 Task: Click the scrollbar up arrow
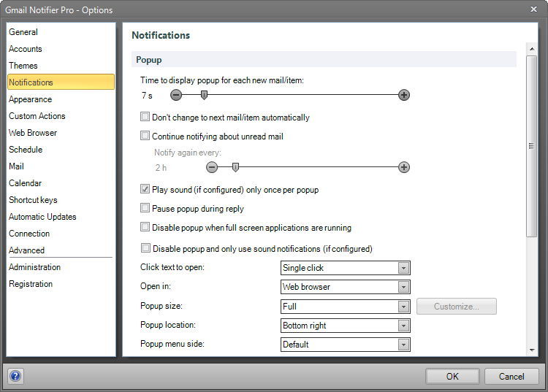[x=532, y=49]
